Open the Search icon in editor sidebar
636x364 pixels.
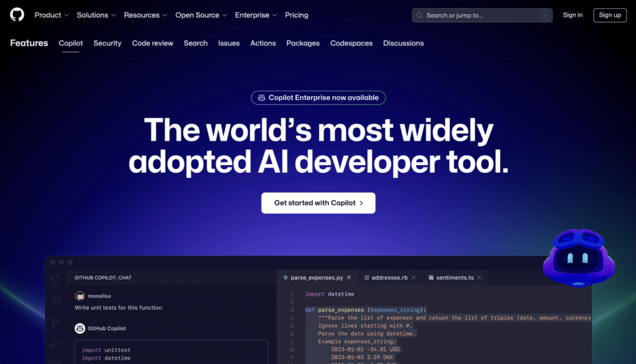point(55,301)
